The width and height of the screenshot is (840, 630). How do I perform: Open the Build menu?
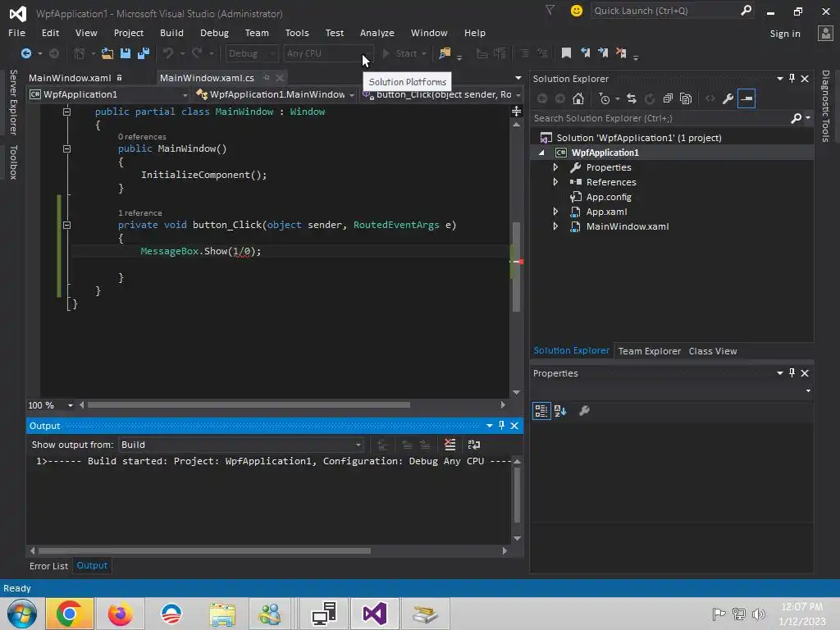[x=171, y=33]
